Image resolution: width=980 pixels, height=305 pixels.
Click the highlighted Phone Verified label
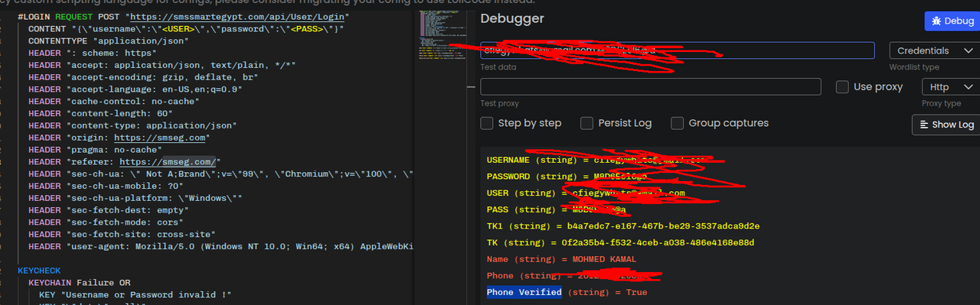(524, 292)
